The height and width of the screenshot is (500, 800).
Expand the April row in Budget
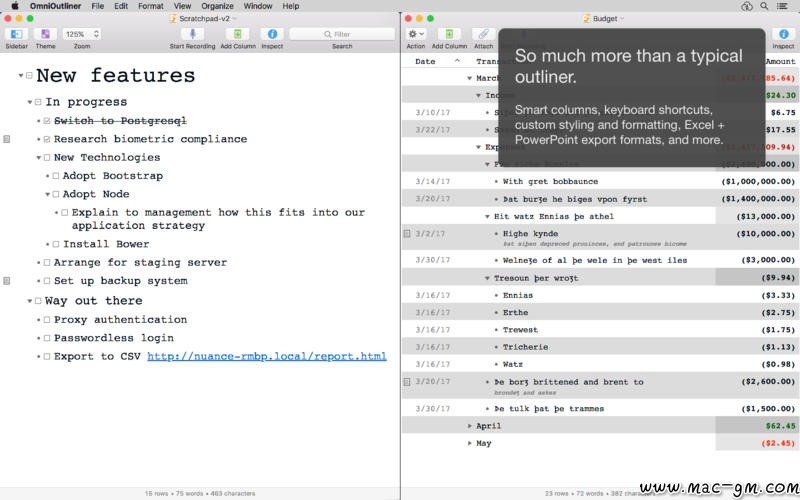pos(469,426)
